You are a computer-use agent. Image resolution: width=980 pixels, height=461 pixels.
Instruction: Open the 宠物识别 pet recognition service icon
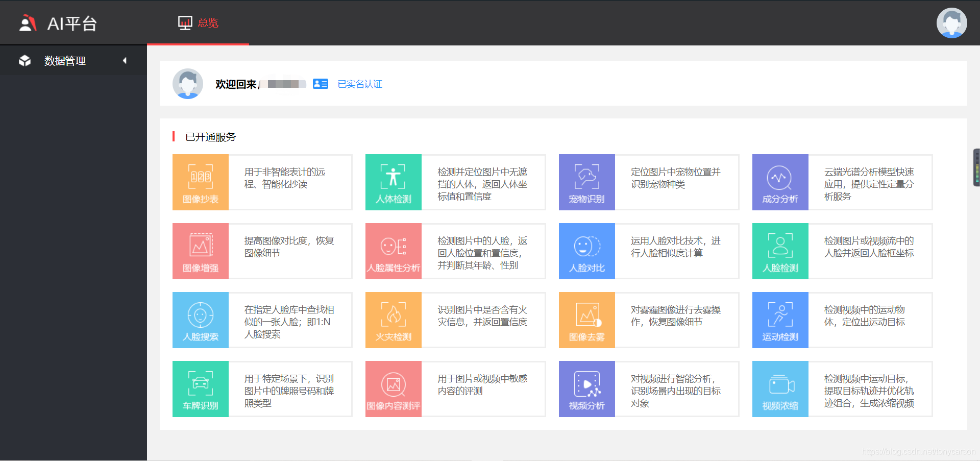(x=586, y=182)
